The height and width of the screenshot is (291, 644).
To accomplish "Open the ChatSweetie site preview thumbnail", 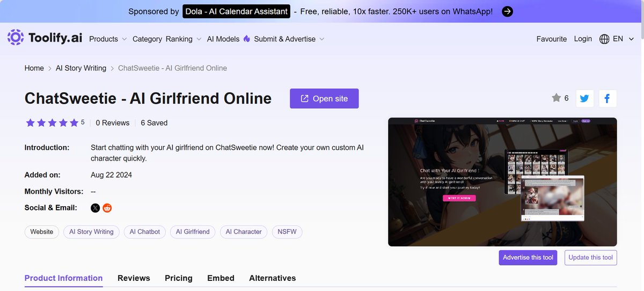I will point(502,182).
